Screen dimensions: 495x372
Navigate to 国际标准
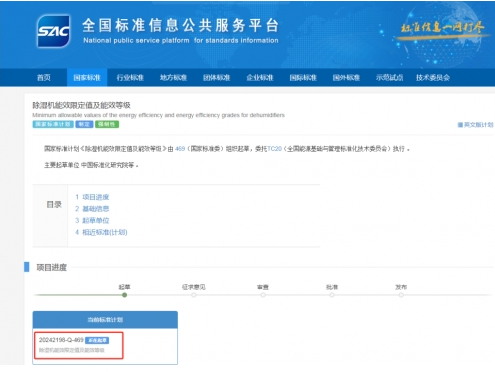tap(303, 78)
